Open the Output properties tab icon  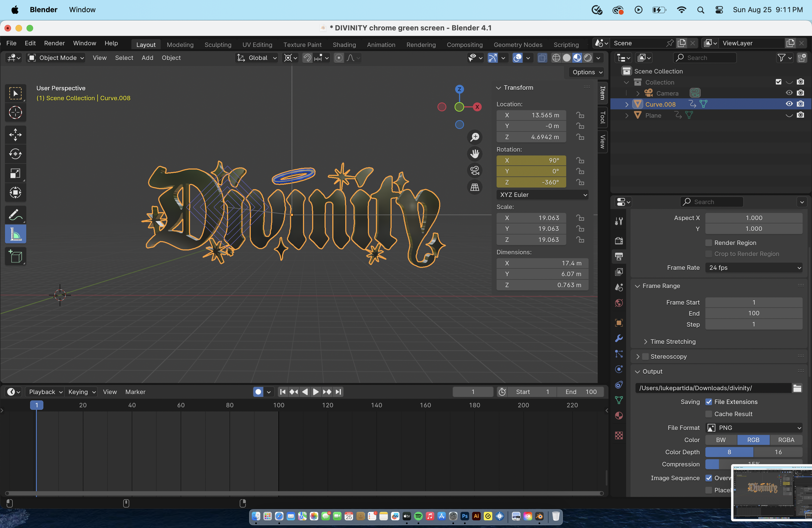tap(619, 256)
